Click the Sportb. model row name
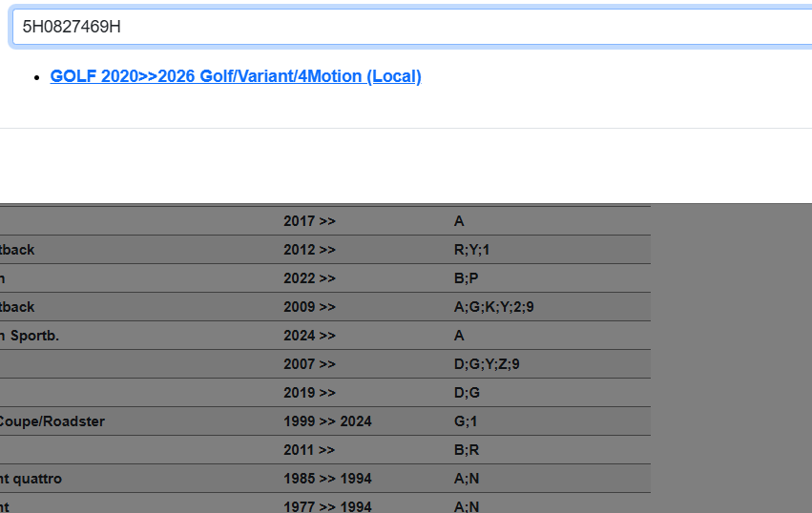This screenshot has width=812, height=513. pyautogui.click(x=29, y=336)
